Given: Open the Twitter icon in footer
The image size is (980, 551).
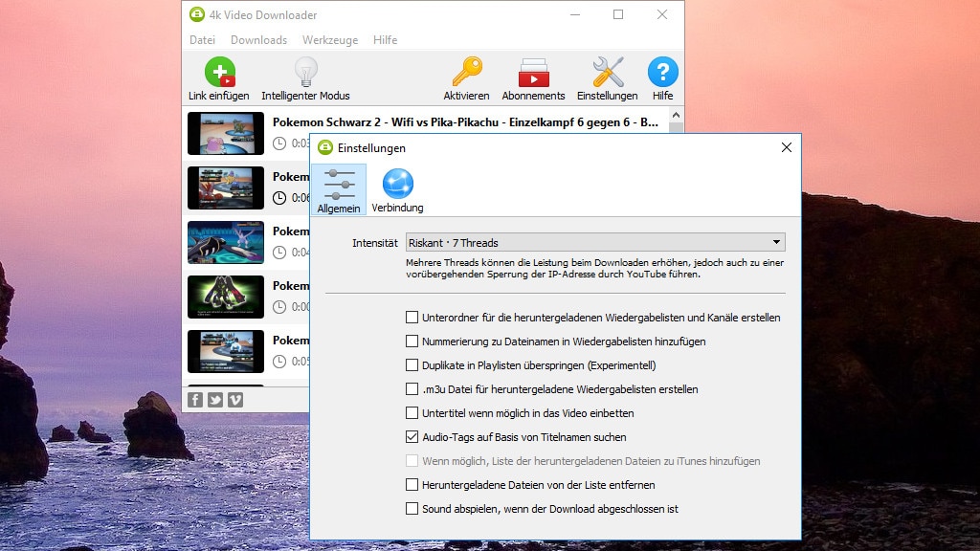Looking at the screenshot, I should (215, 400).
